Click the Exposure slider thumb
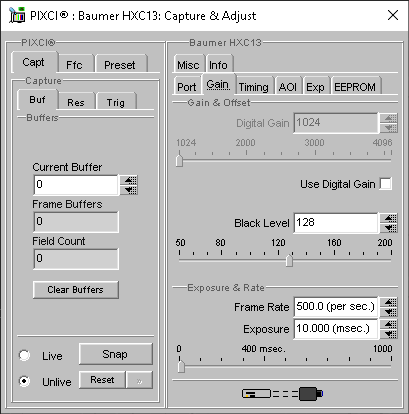This screenshot has height=414, width=409. tap(181, 366)
